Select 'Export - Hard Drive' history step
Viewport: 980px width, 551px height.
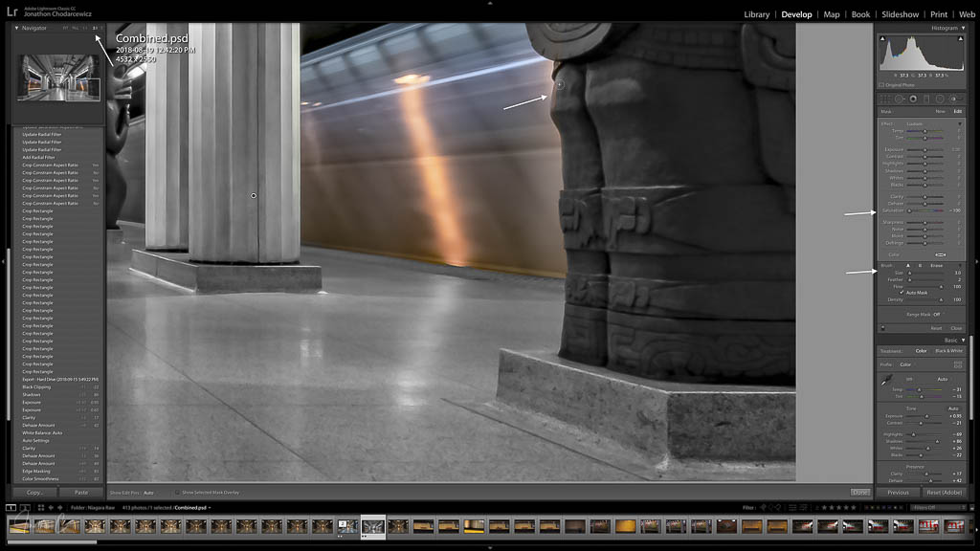pos(59,380)
